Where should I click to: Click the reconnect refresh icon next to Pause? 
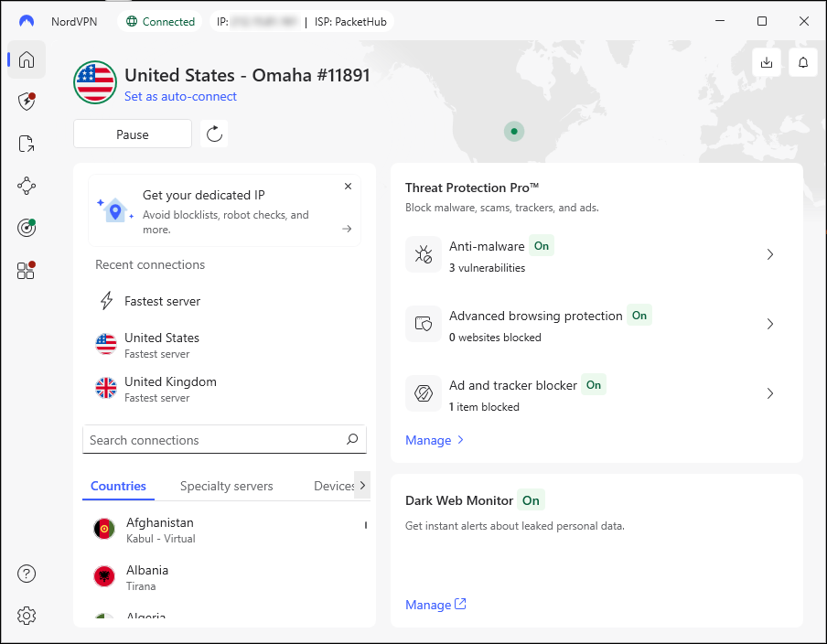(214, 134)
